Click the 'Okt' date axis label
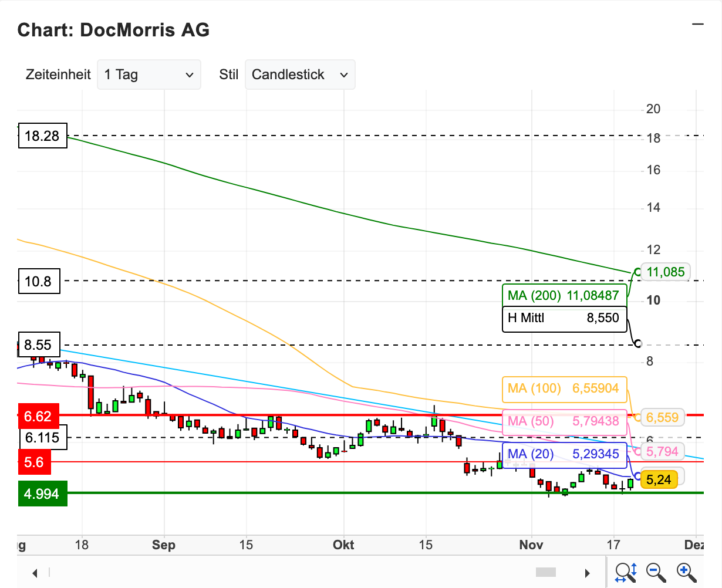 [x=343, y=545]
